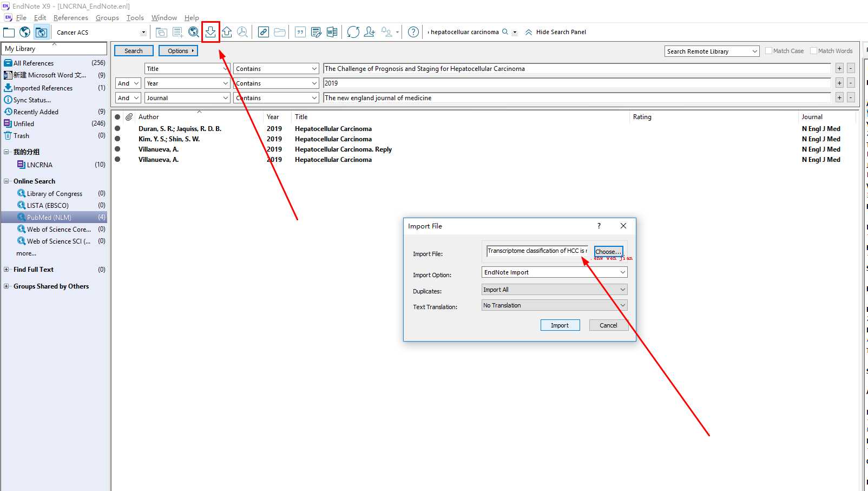Viewport: 868px width, 491px height.
Task: Click the Sync Library toolbar icon
Action: click(x=353, y=32)
